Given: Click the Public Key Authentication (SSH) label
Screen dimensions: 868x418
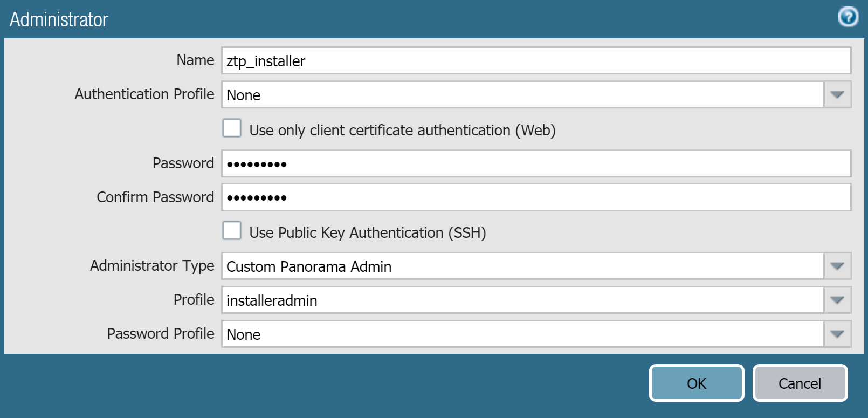Looking at the screenshot, I should (x=368, y=233).
